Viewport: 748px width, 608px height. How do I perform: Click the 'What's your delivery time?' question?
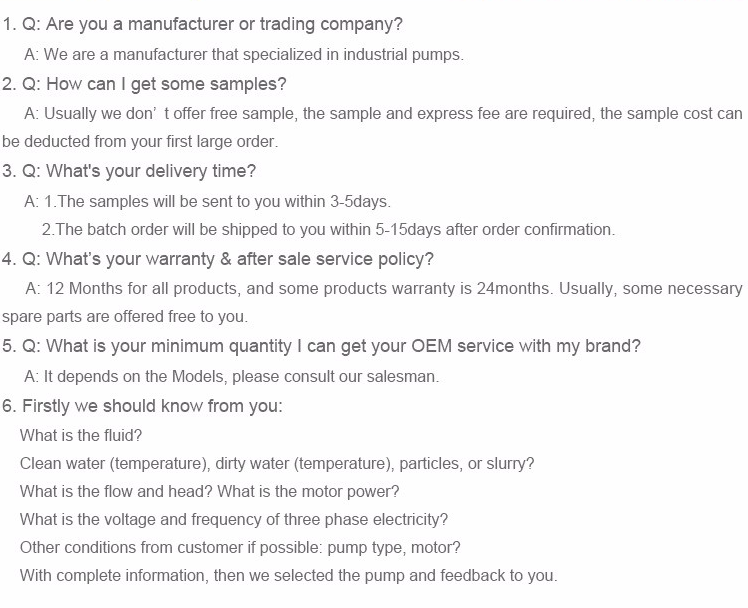[x=129, y=171]
